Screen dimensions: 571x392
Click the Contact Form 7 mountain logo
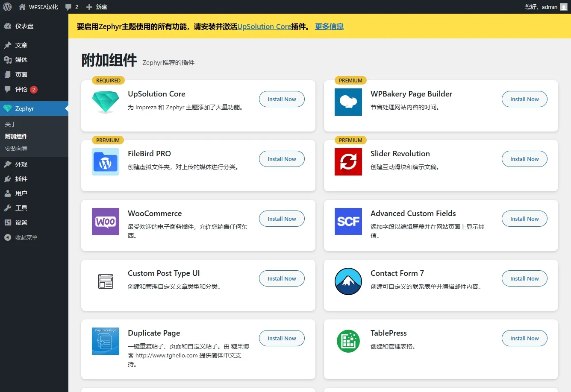coord(348,281)
